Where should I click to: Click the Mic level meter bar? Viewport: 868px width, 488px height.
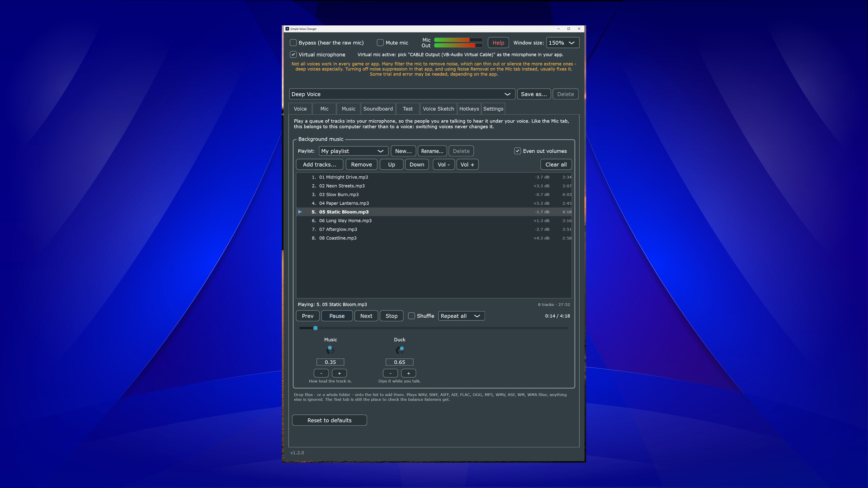(x=458, y=40)
